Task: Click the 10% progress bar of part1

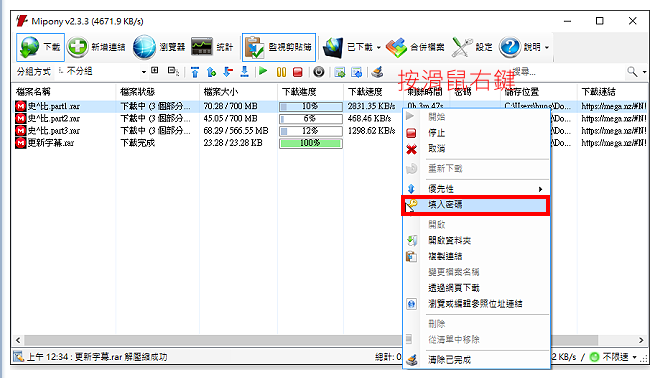Action: (x=311, y=107)
